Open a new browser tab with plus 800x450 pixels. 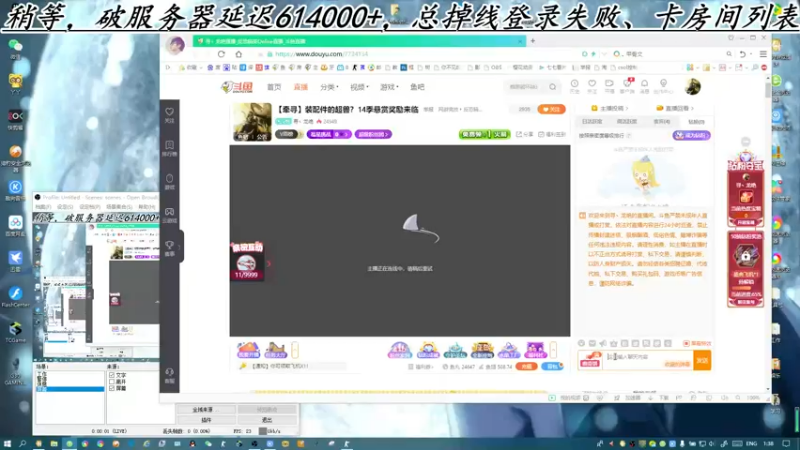point(533,41)
